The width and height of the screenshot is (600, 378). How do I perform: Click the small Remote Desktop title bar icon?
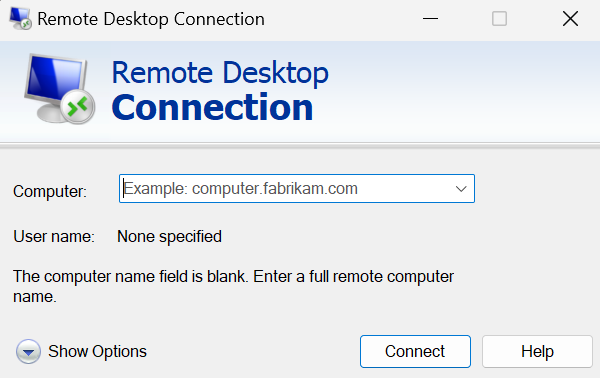tap(20, 18)
